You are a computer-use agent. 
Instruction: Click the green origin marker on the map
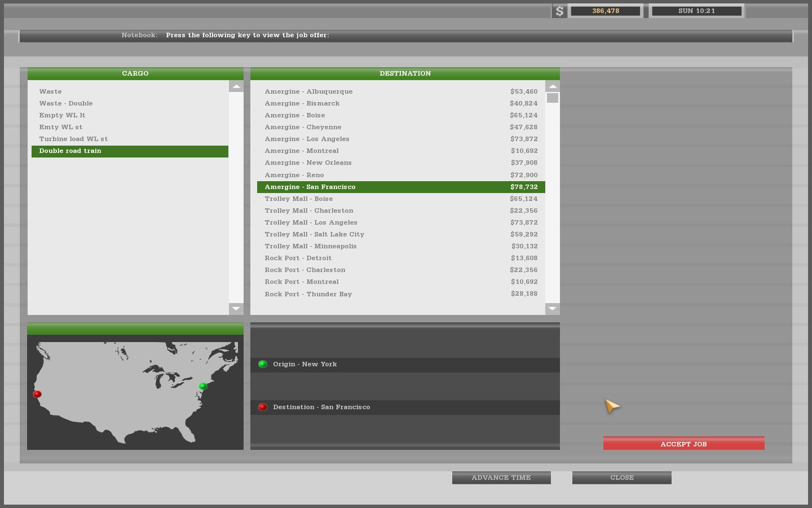coord(203,386)
